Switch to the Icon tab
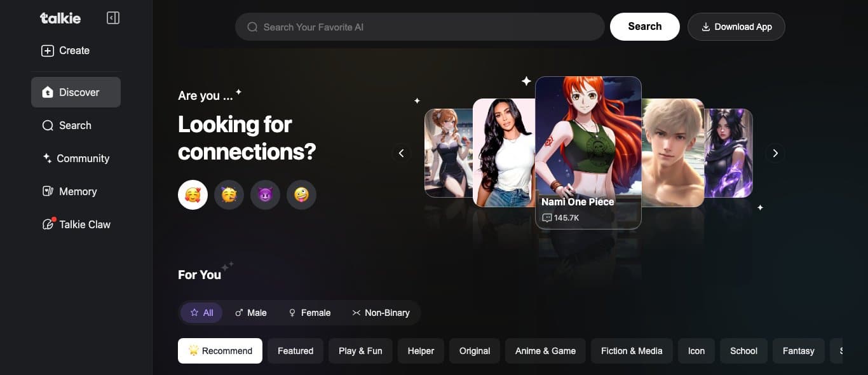 696,351
